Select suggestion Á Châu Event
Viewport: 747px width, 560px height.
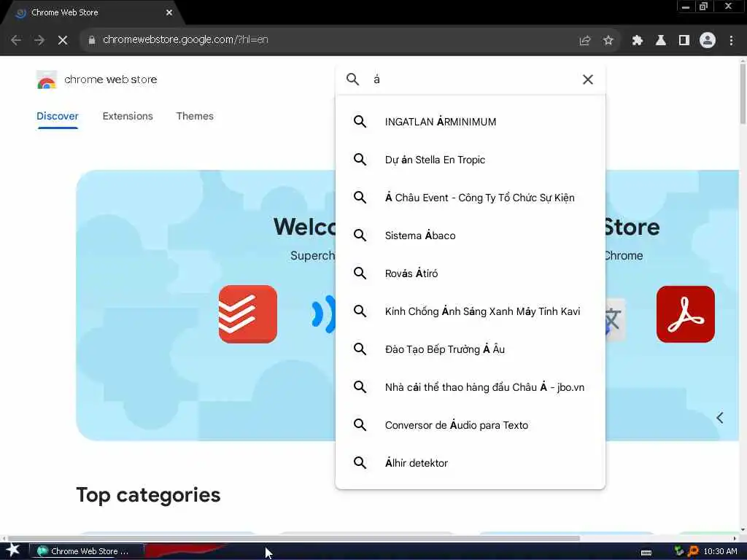click(x=471, y=198)
